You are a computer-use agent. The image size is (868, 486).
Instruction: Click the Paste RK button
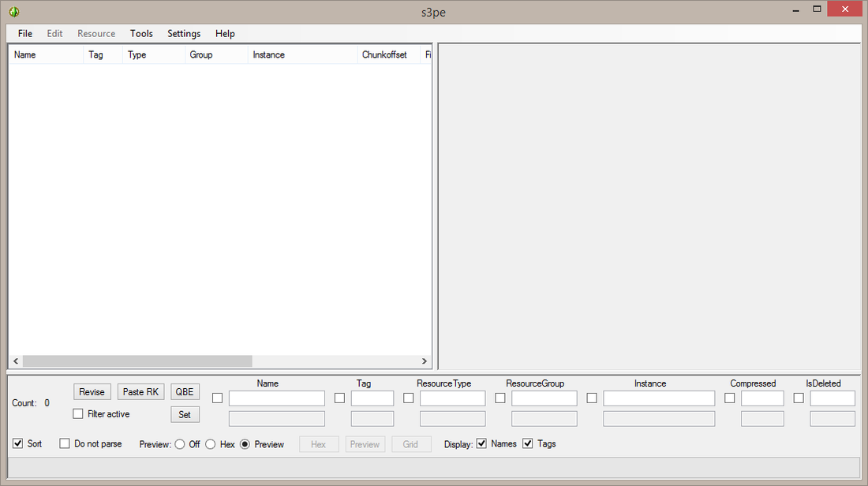pyautogui.click(x=140, y=391)
